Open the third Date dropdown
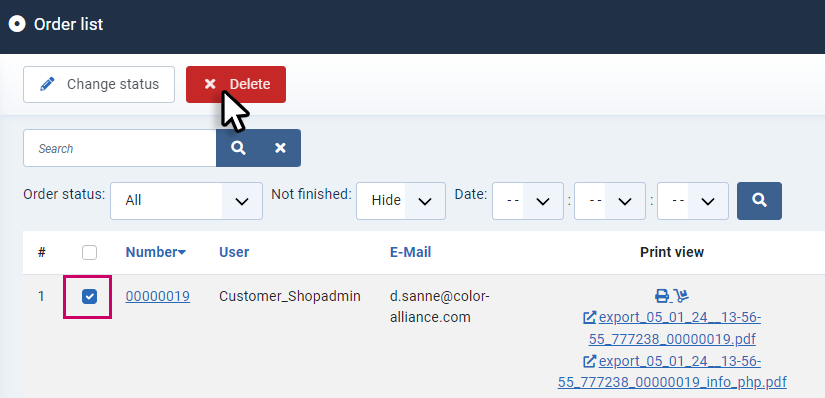Screen dimensions: 825x398 (693, 201)
